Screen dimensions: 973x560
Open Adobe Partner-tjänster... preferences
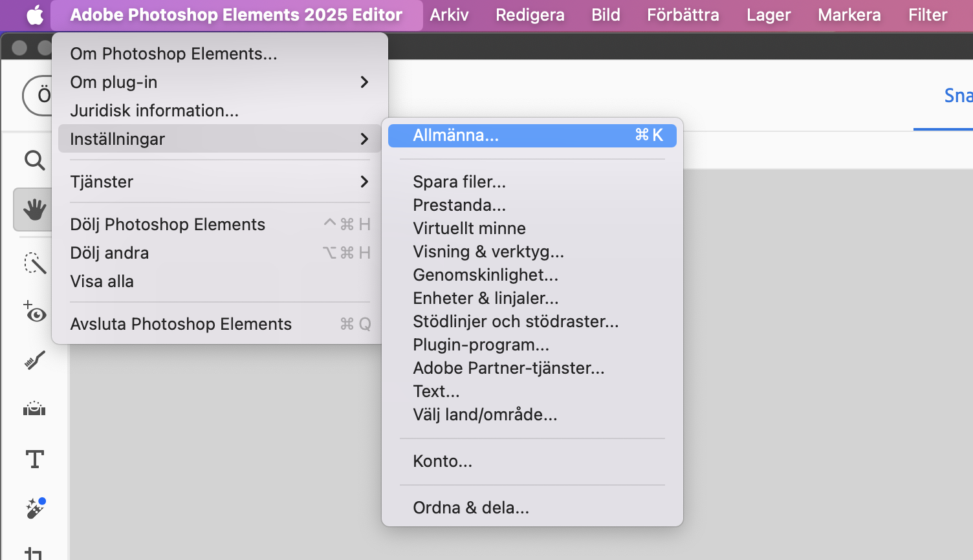click(532, 368)
